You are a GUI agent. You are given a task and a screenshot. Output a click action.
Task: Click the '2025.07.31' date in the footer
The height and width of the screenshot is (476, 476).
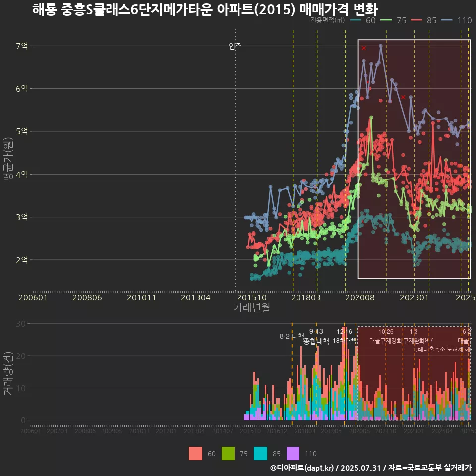360,468
